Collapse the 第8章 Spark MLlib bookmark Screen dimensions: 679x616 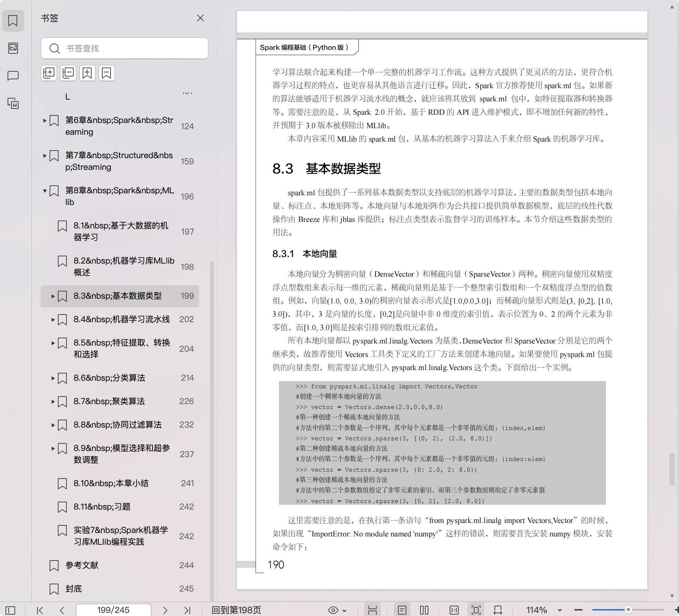point(45,191)
